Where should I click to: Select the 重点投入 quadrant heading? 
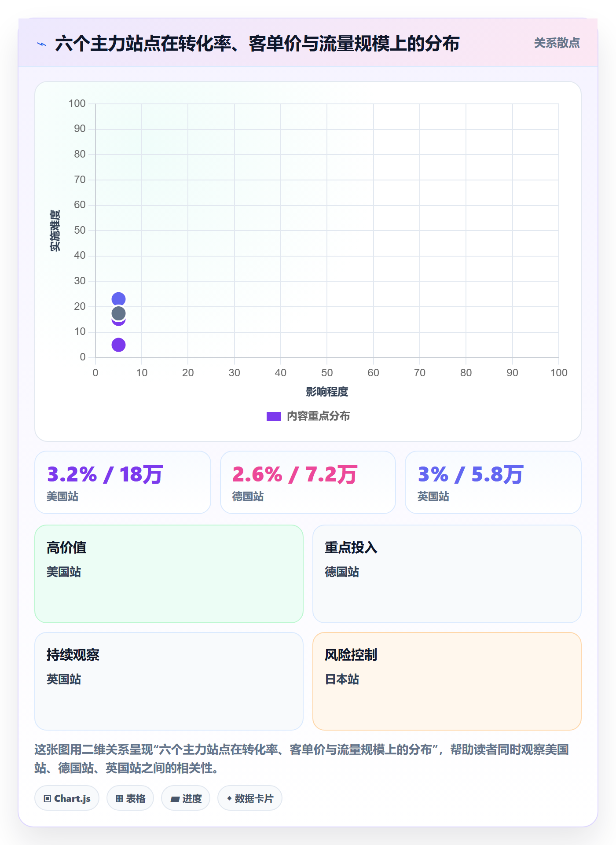click(351, 547)
